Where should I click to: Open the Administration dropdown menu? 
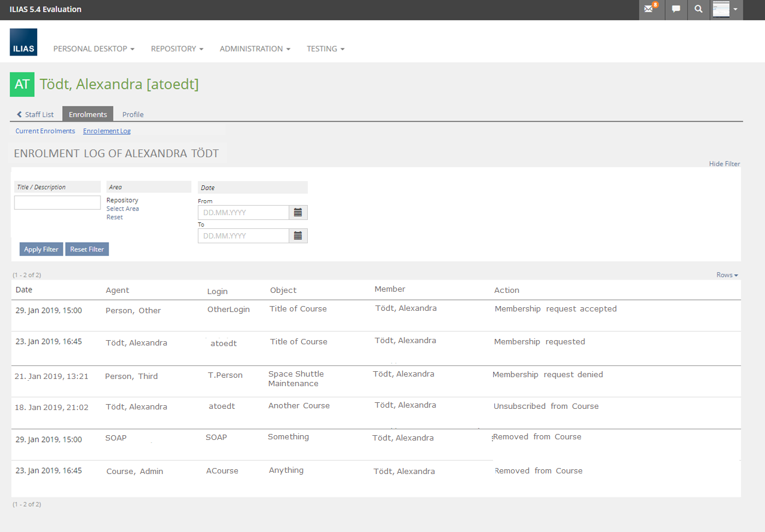click(x=255, y=49)
